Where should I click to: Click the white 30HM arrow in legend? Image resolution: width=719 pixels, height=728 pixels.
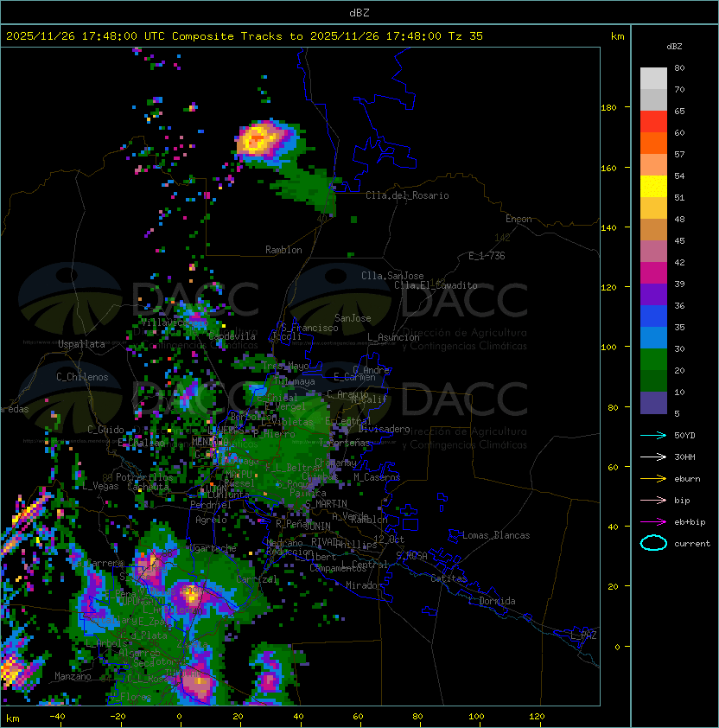coord(653,457)
